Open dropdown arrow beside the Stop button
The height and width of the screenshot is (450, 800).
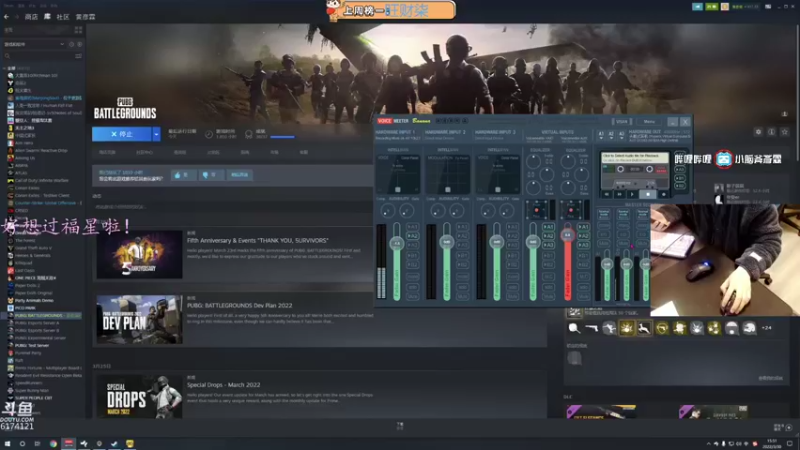(x=156, y=134)
